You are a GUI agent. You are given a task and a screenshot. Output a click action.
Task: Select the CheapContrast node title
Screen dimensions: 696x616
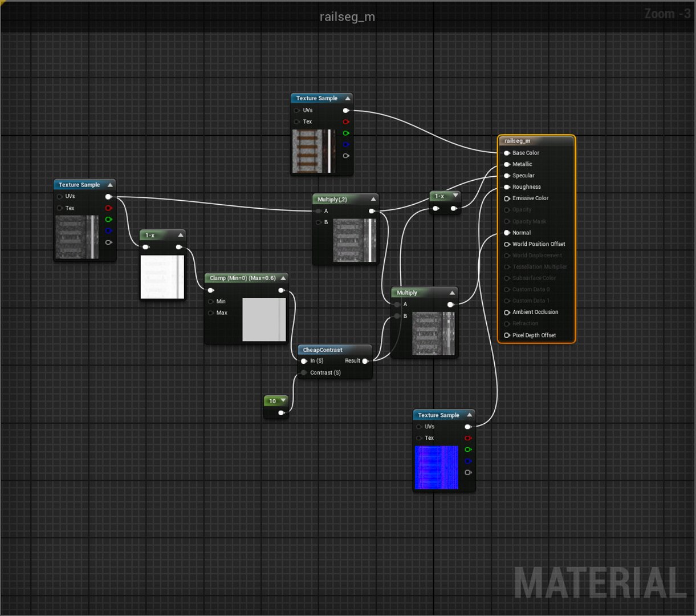point(323,350)
